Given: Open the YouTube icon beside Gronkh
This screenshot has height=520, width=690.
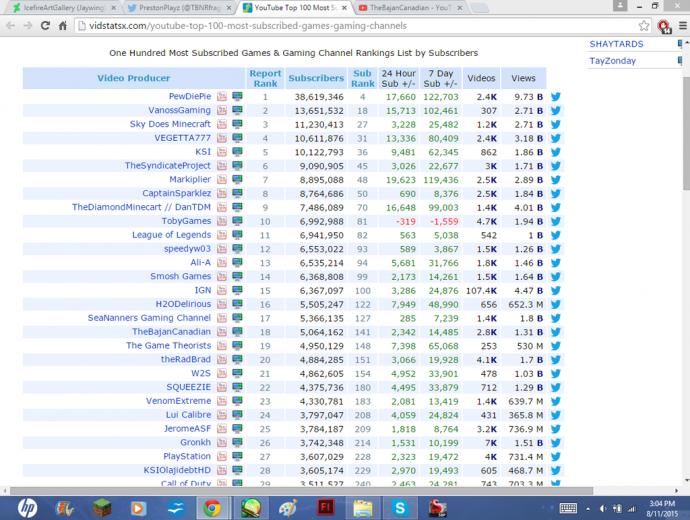Looking at the screenshot, I should click(222, 443).
